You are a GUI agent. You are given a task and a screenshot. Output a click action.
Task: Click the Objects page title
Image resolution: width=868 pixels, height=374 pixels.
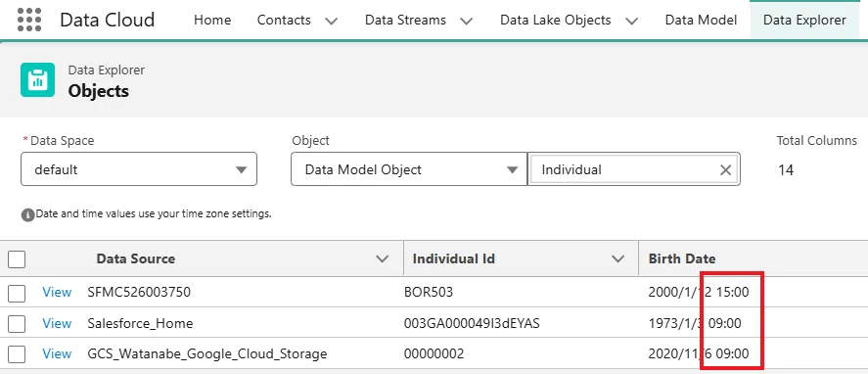(99, 91)
